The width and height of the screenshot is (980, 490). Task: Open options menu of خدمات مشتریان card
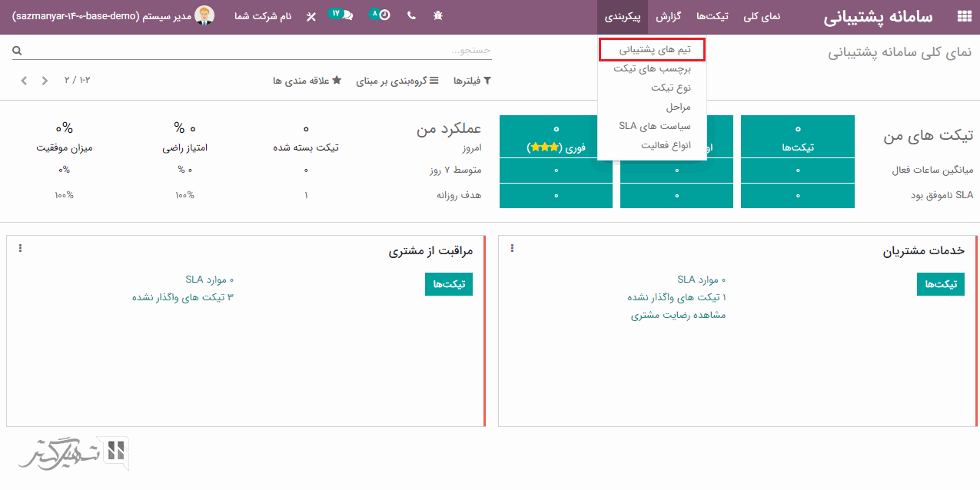click(x=513, y=248)
